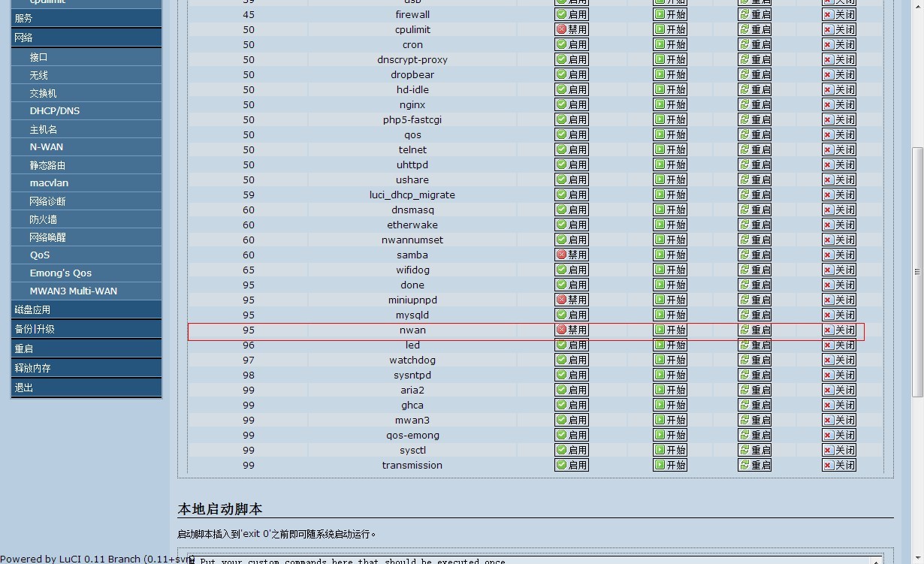
Task: Start (开始) the php5-fastcgi service
Action: point(670,119)
